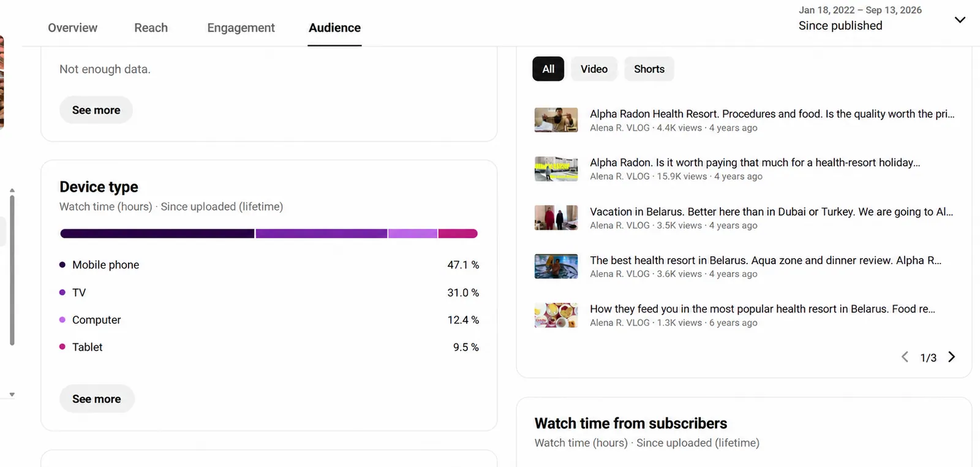Click the Mobile phone legend row
980x467 pixels.
[269, 265]
